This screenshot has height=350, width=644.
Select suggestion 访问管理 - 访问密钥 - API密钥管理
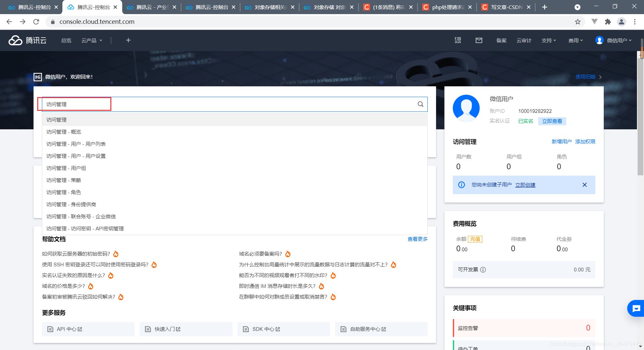235,229
